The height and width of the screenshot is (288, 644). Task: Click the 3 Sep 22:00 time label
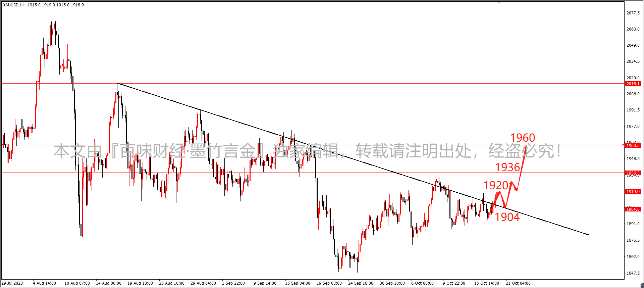coord(233,283)
